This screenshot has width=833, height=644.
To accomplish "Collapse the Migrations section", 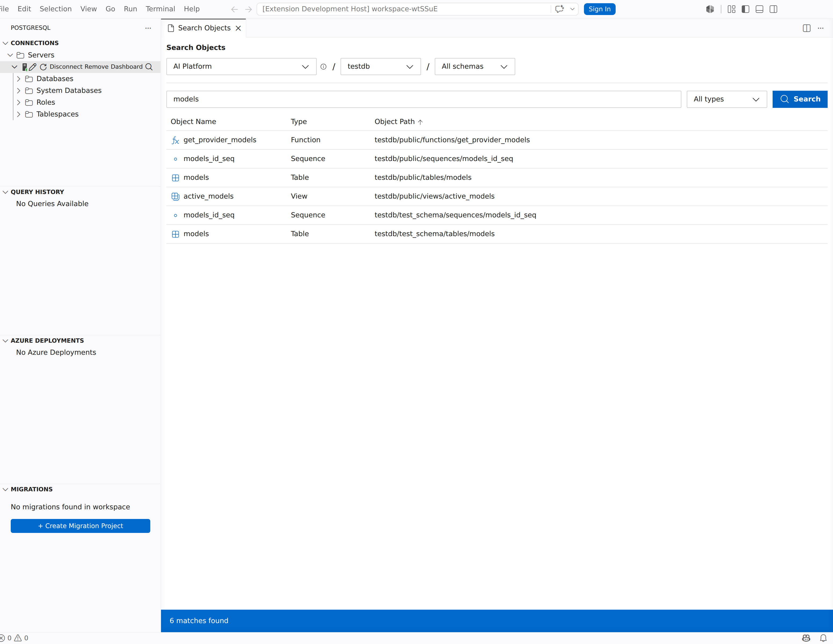I will pyautogui.click(x=5, y=490).
